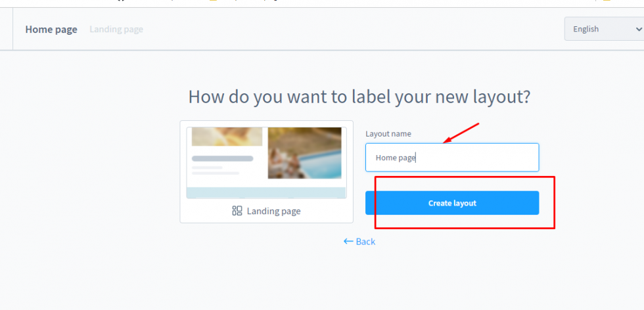Click the "Landing page" caption under the preview
The image size is (644, 310).
tap(273, 211)
